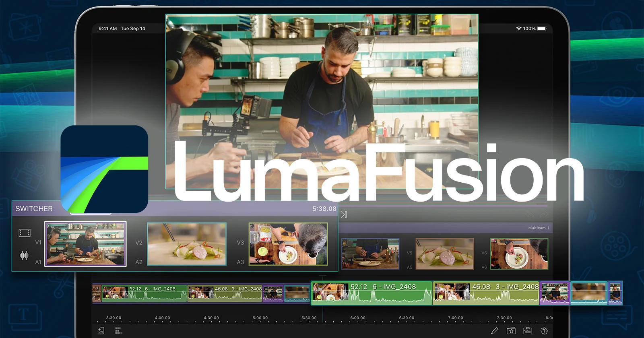The width and height of the screenshot is (644, 338).
Task: Open the starred favorites folder icon
Action: [x=511, y=331]
